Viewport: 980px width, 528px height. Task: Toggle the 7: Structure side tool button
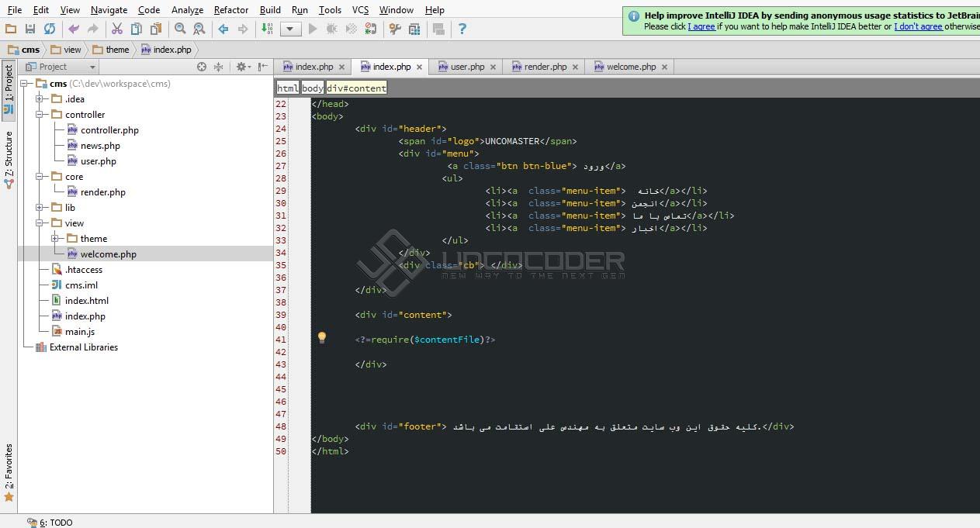pyautogui.click(x=9, y=160)
